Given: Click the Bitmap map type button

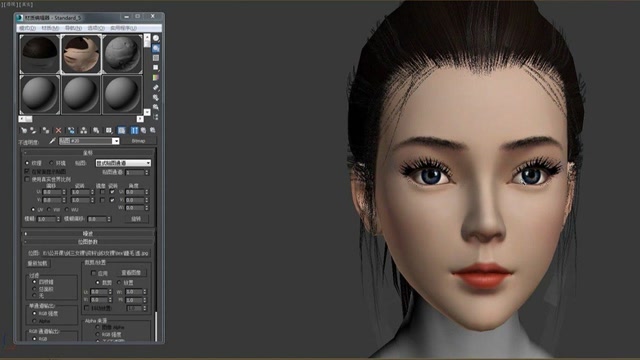Looking at the screenshot, I should click(x=138, y=141).
